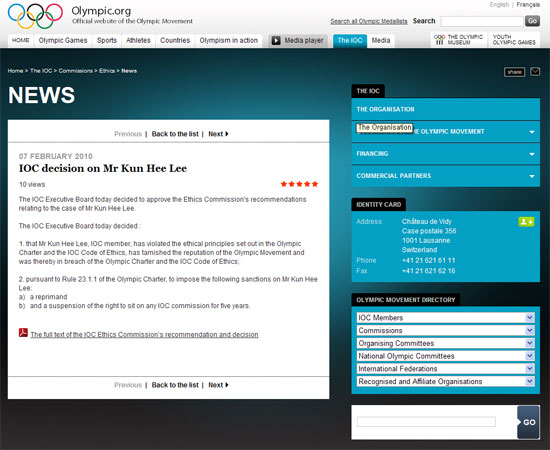This screenshot has width=550, height=450.
Task: Expand the Olympic Movement section arrow
Action: (532, 132)
